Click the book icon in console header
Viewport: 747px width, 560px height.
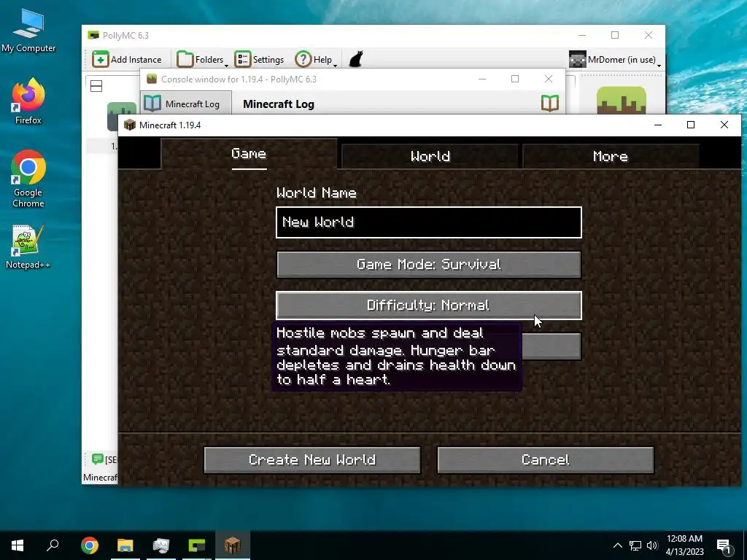coord(550,103)
